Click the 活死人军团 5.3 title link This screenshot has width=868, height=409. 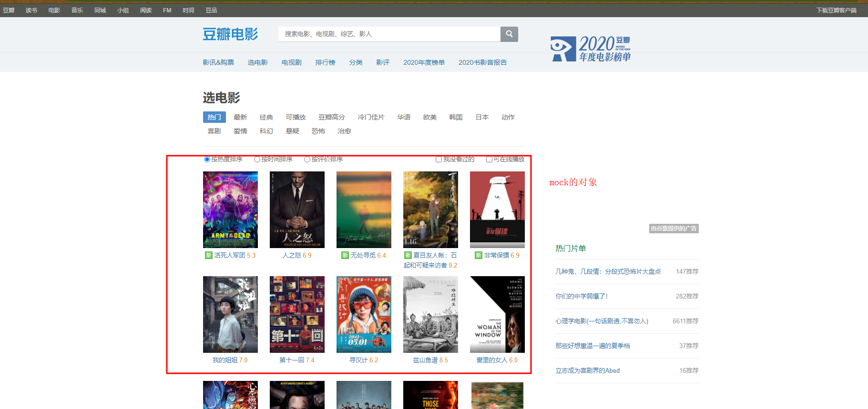230,255
